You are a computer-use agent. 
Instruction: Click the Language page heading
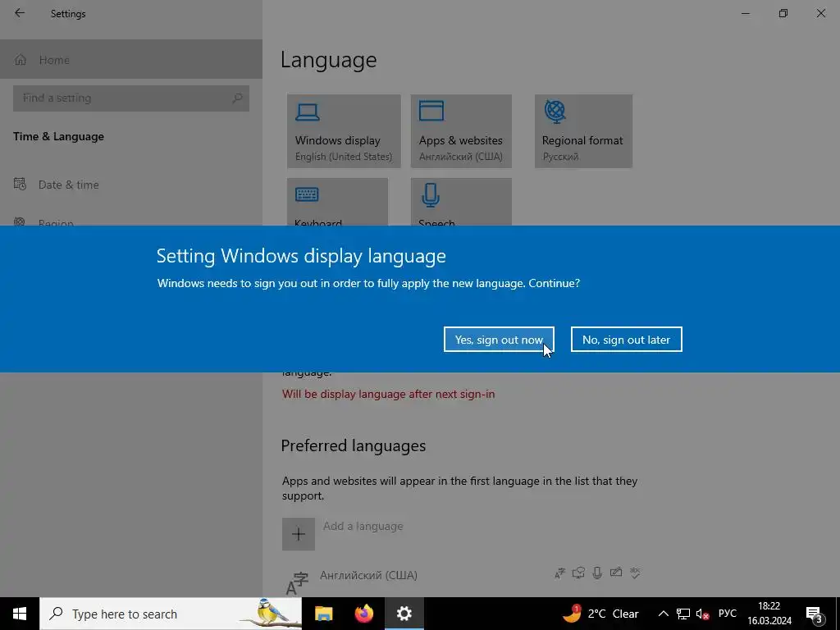(328, 59)
